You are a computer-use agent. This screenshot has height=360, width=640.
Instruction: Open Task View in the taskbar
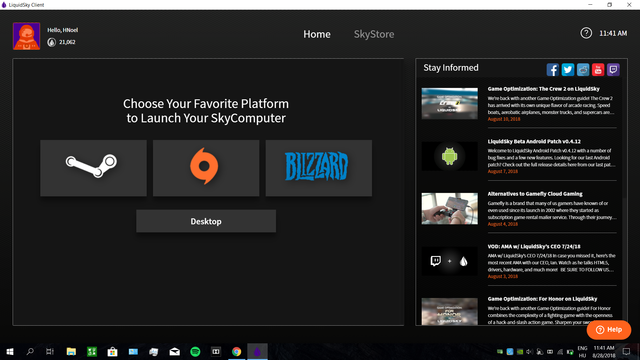[50, 351]
